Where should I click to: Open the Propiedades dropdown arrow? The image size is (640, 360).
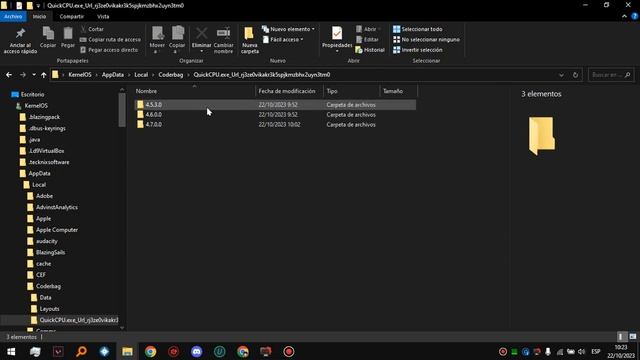[x=337, y=51]
